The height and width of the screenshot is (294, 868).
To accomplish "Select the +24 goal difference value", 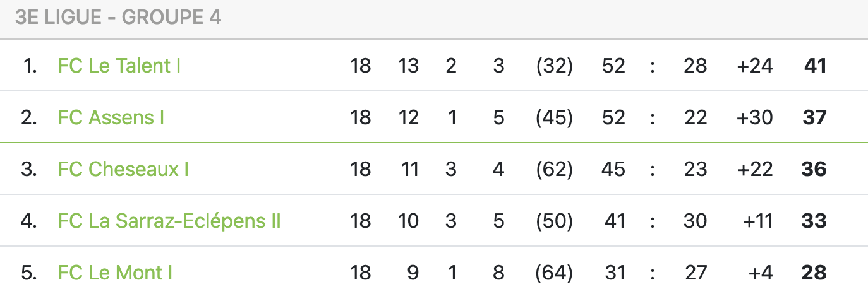I will [754, 66].
